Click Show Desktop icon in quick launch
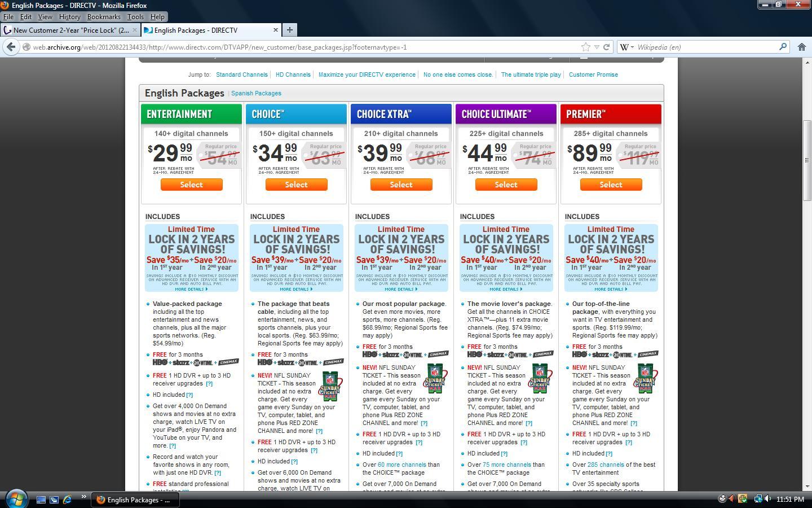The image size is (812, 508). [x=41, y=500]
